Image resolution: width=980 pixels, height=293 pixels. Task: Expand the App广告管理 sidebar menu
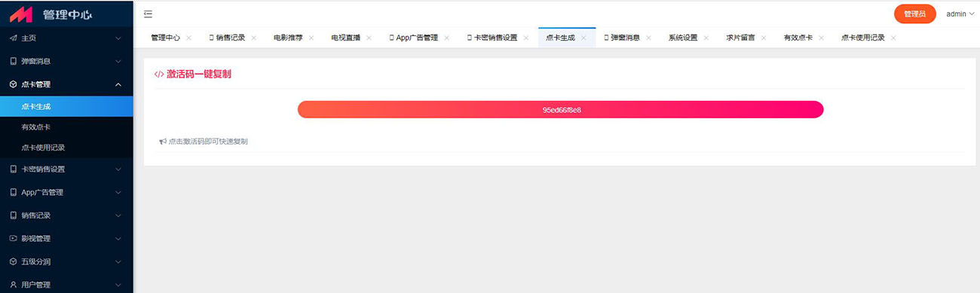(x=118, y=192)
